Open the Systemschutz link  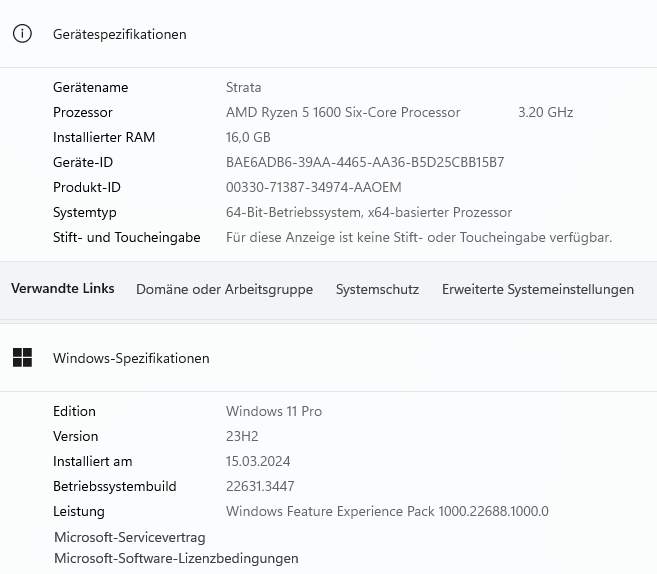pos(377,289)
